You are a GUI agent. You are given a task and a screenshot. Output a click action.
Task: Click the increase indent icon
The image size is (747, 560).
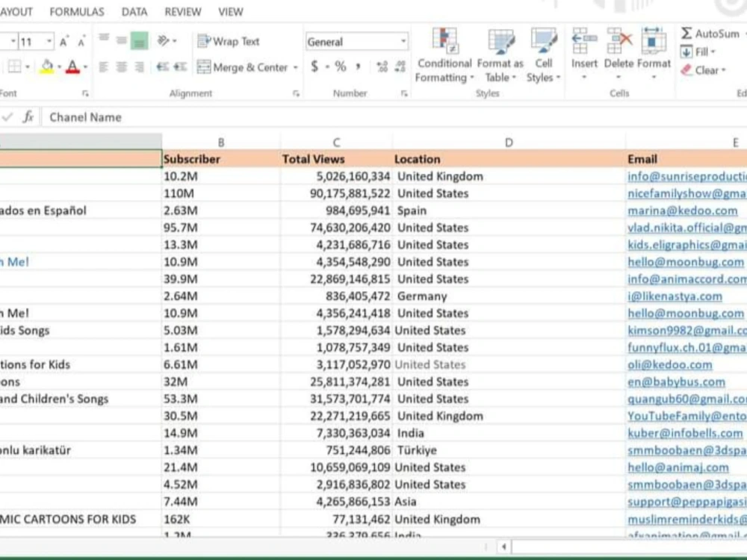click(179, 67)
